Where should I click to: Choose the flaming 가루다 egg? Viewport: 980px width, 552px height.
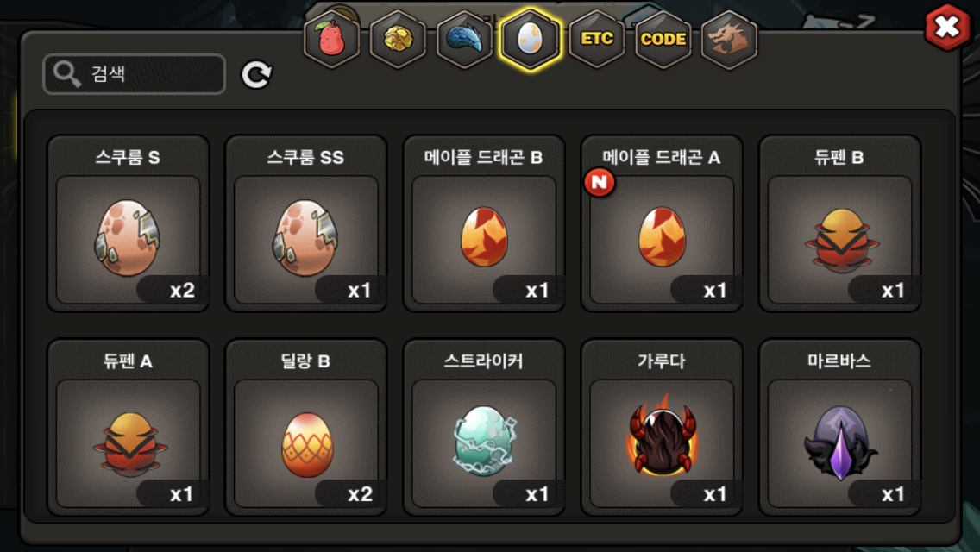pyautogui.click(x=662, y=428)
